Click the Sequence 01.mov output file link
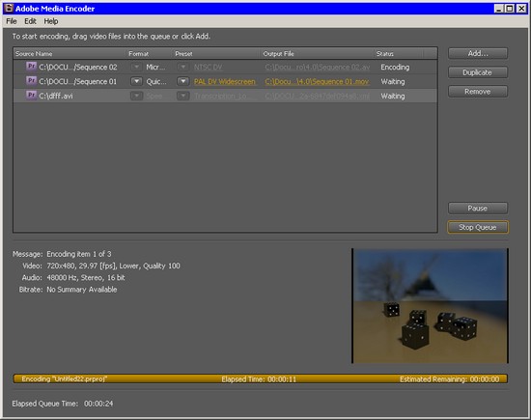 pyautogui.click(x=317, y=82)
